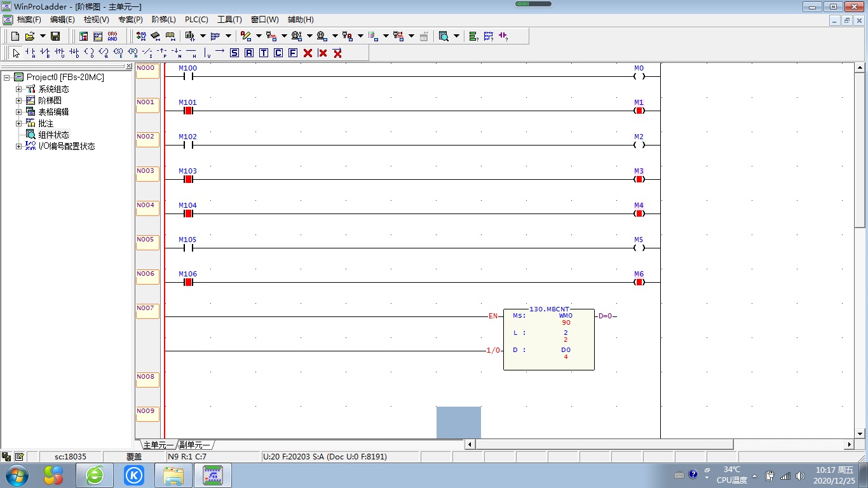The height and width of the screenshot is (488, 868).
Task: Select the Timer (T) function tool
Action: point(264,53)
